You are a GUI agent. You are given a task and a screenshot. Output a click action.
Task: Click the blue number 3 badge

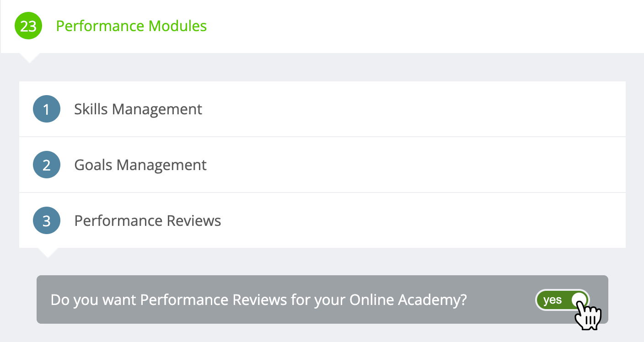tap(47, 220)
